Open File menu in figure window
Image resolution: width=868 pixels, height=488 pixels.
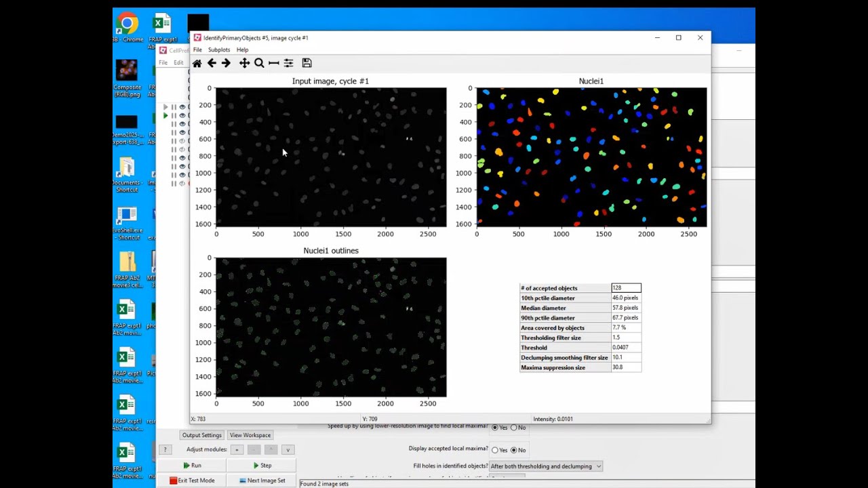tap(197, 49)
